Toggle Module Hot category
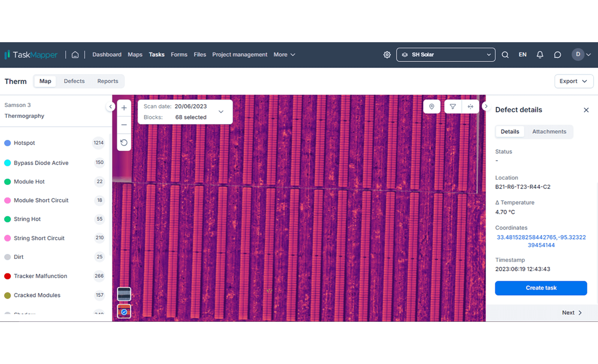Screen dimensions: 598x364 [x=55, y=181]
